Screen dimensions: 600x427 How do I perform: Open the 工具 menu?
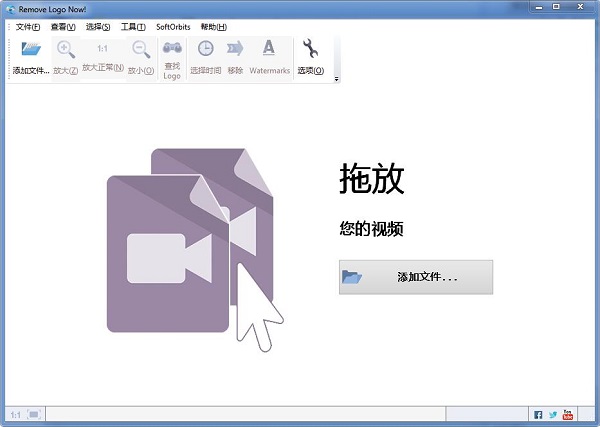point(133,26)
